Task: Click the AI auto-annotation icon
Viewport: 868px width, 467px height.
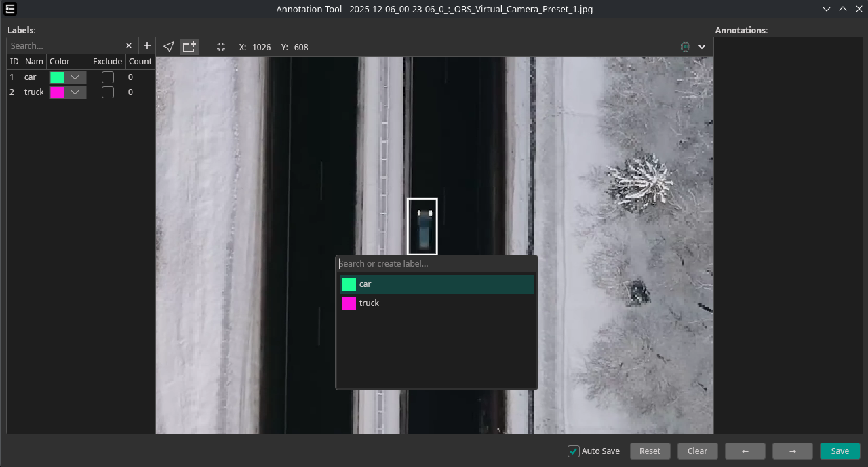Action: tap(686, 47)
